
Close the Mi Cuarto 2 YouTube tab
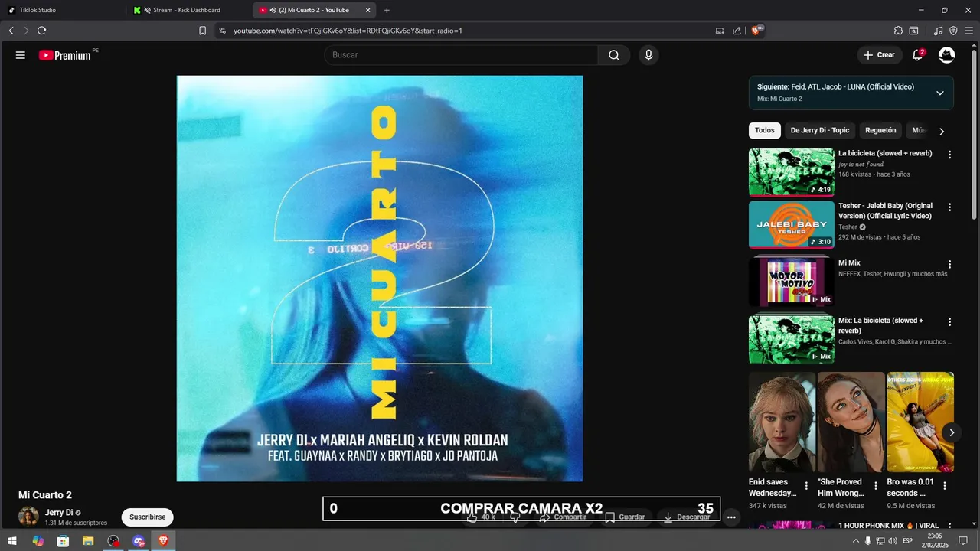point(367,10)
